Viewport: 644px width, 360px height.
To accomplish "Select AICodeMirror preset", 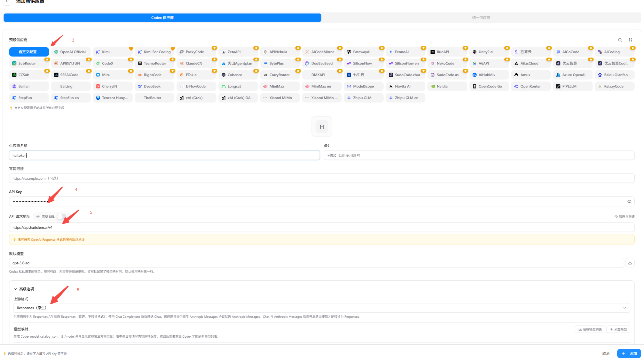I will (322, 52).
